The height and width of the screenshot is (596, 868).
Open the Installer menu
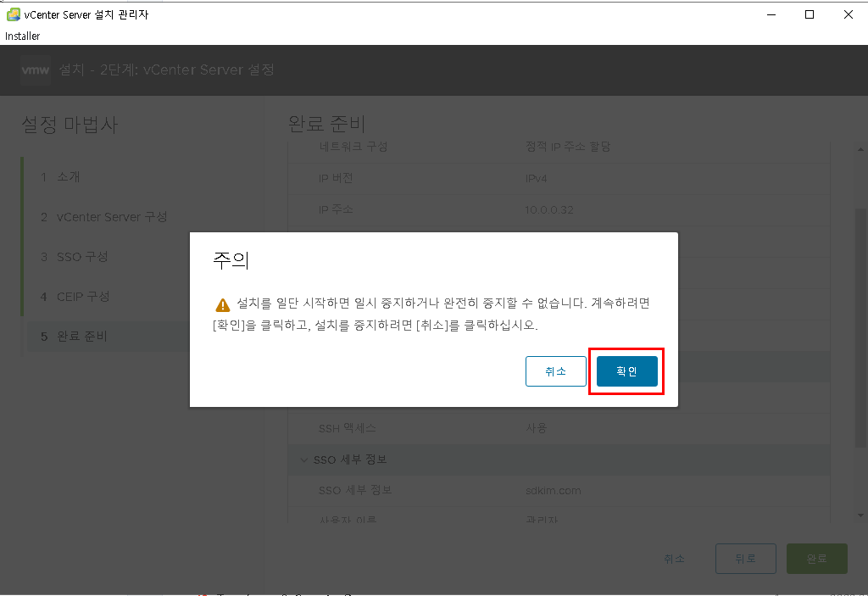[23, 36]
